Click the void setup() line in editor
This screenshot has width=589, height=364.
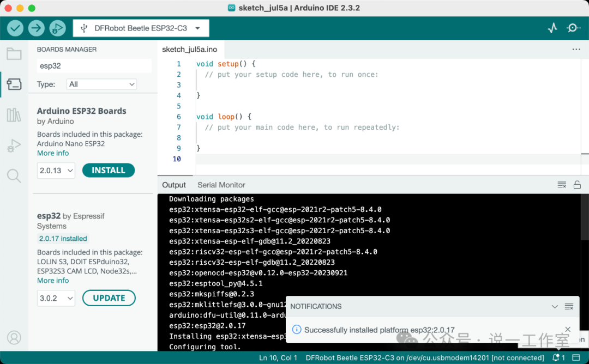click(226, 64)
